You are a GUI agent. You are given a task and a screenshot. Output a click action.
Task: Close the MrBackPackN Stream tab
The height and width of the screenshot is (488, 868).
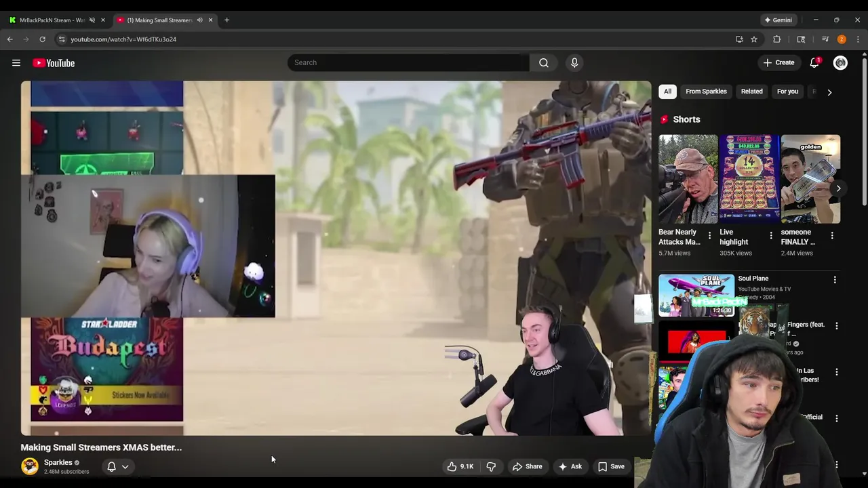103,20
